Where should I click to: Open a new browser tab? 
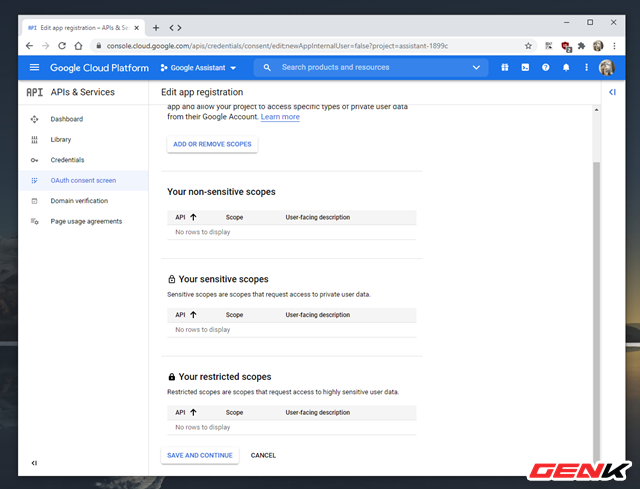[156, 28]
